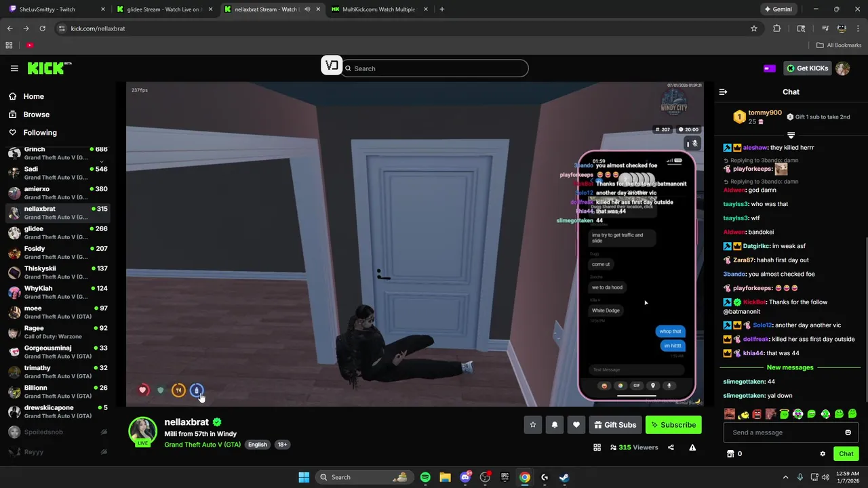
Task: Bookmark this page with the star icon
Action: coord(754,28)
